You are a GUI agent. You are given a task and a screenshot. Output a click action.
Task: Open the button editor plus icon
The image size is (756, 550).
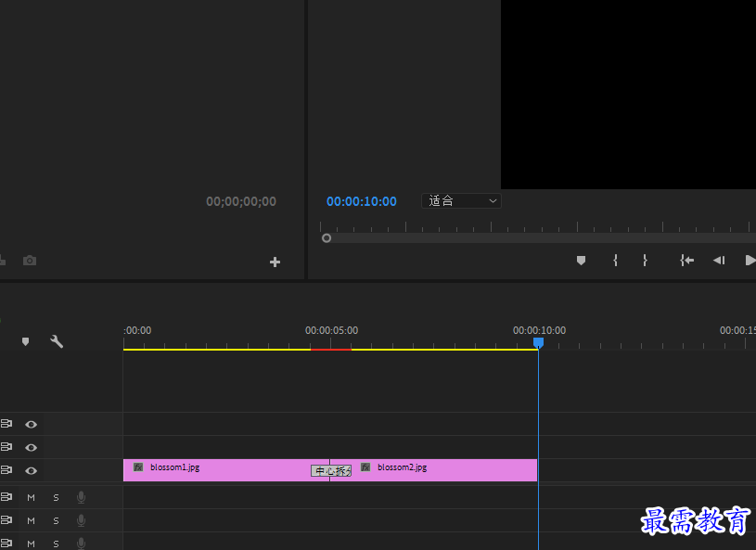click(275, 262)
